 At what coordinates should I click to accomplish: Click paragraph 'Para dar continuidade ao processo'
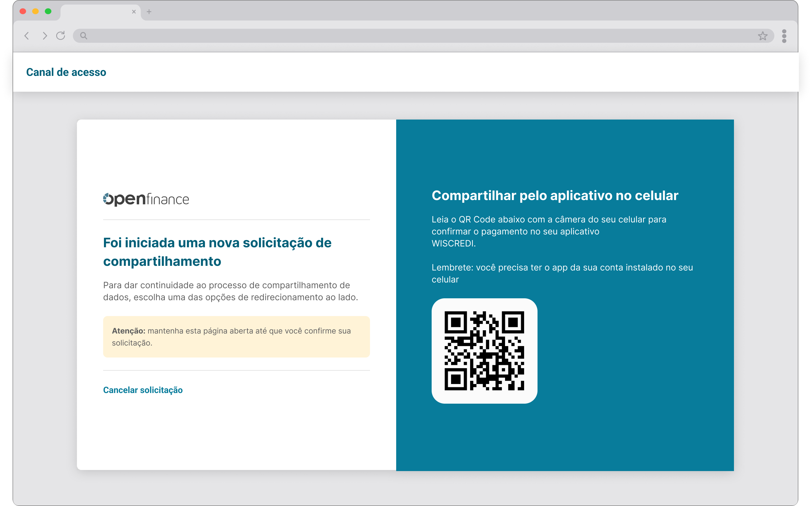(231, 291)
